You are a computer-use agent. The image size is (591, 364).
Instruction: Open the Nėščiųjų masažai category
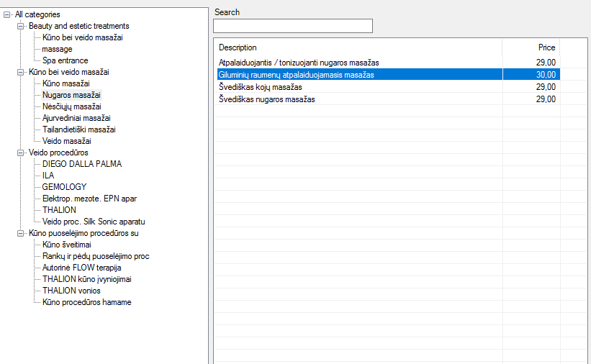(71, 106)
